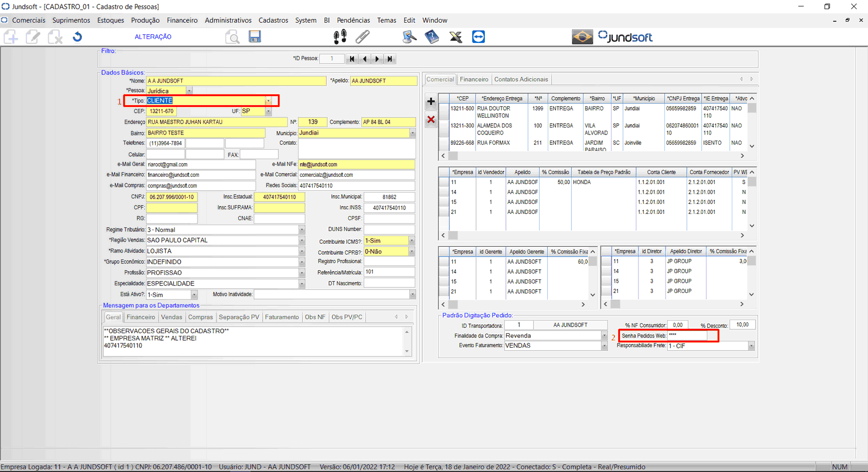Viewport: 868px width, 472px height.
Task: Open the UF SP dropdown
Action: [268, 111]
